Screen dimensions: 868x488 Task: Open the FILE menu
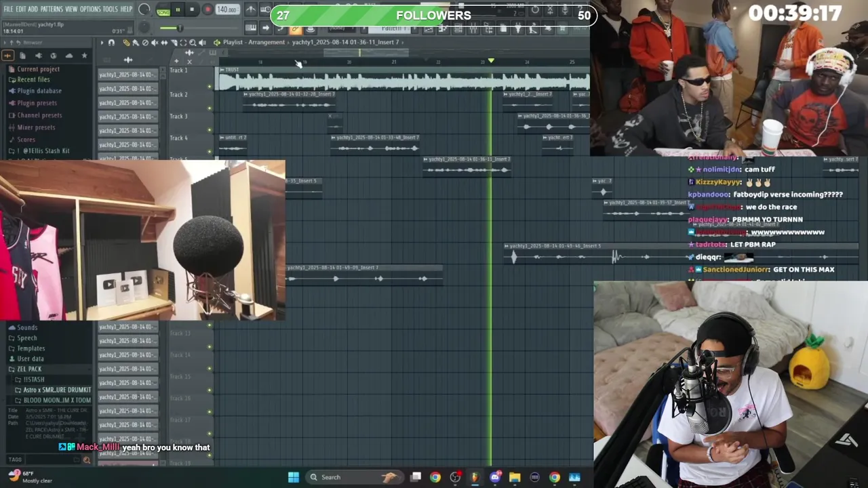click(x=8, y=9)
